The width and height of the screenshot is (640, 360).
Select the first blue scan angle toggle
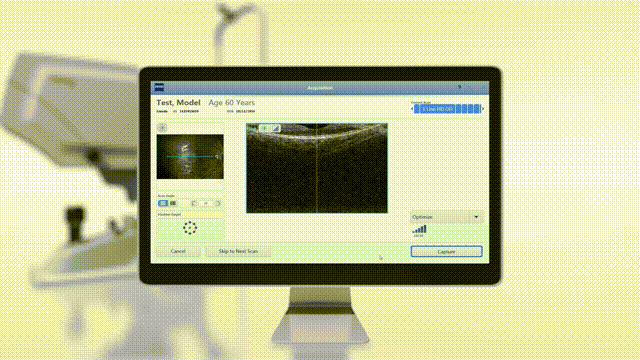click(163, 203)
